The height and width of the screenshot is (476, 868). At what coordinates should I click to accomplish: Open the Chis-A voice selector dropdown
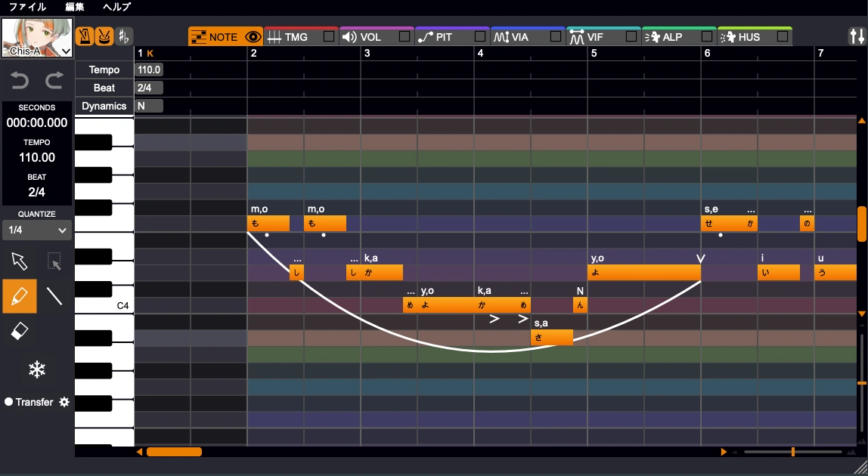tap(37, 38)
